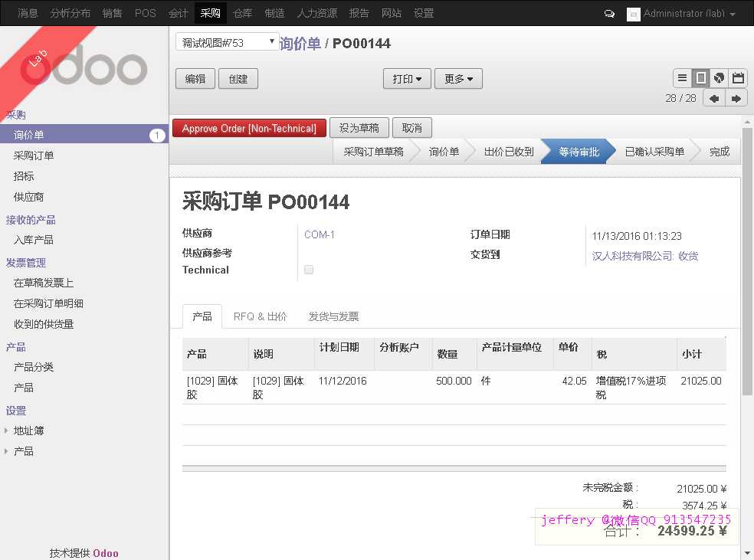Select 询价单 in the sidebar
754x560 pixels.
point(84,135)
